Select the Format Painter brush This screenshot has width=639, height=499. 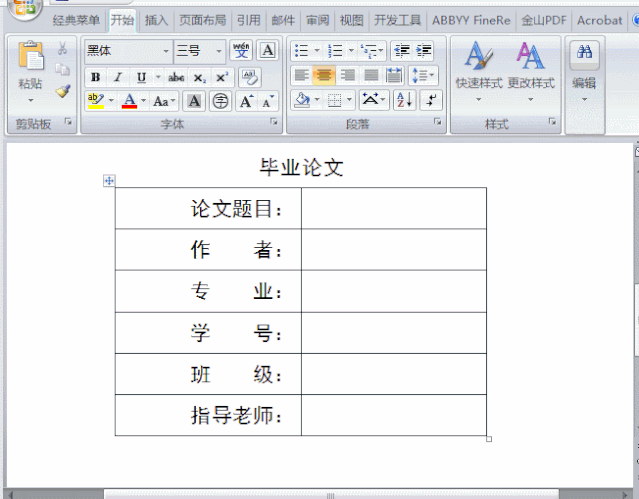(x=63, y=91)
